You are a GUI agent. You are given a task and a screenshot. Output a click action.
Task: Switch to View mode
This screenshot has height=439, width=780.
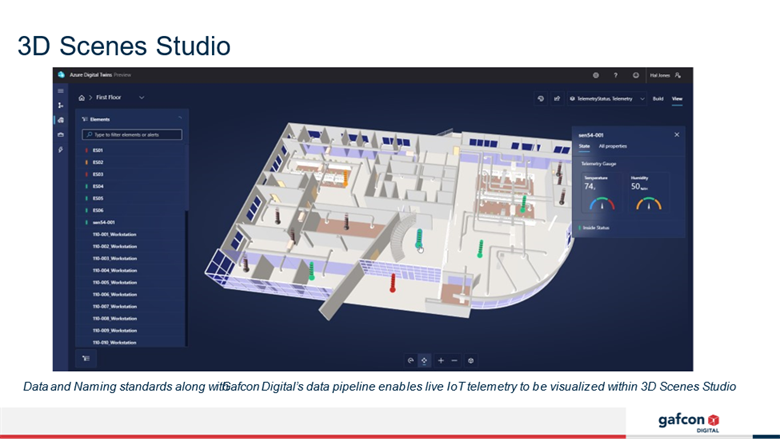677,98
